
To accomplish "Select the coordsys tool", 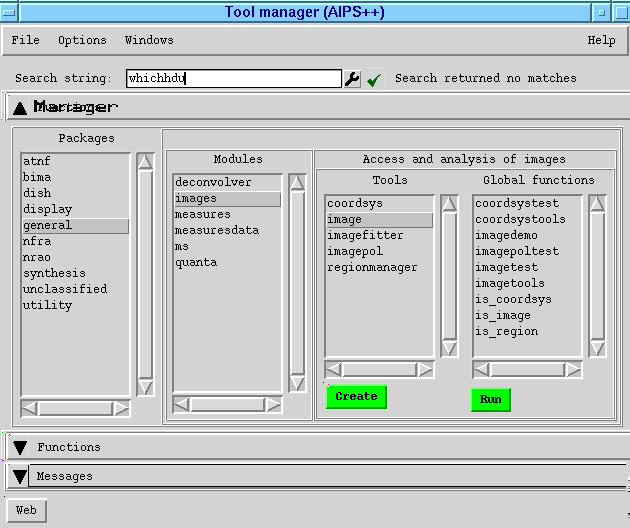I will coord(379,203).
